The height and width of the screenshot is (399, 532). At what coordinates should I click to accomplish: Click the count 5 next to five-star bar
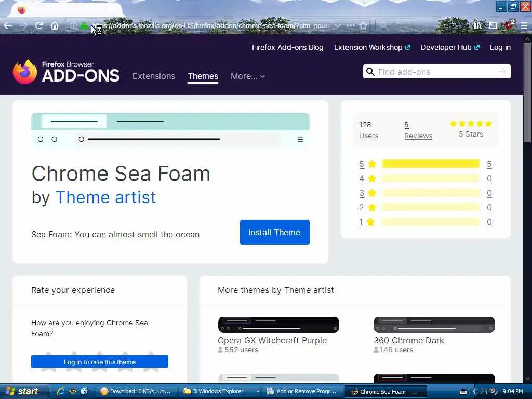(489, 164)
